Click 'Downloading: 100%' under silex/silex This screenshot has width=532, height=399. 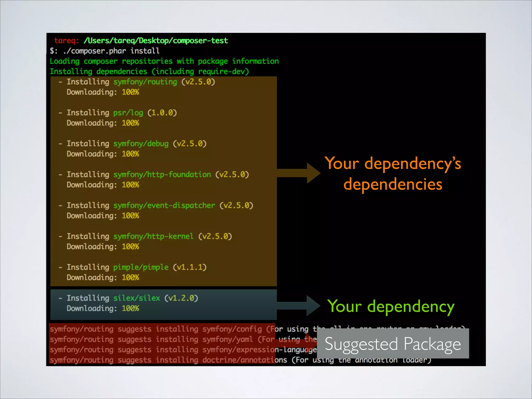tap(103, 308)
